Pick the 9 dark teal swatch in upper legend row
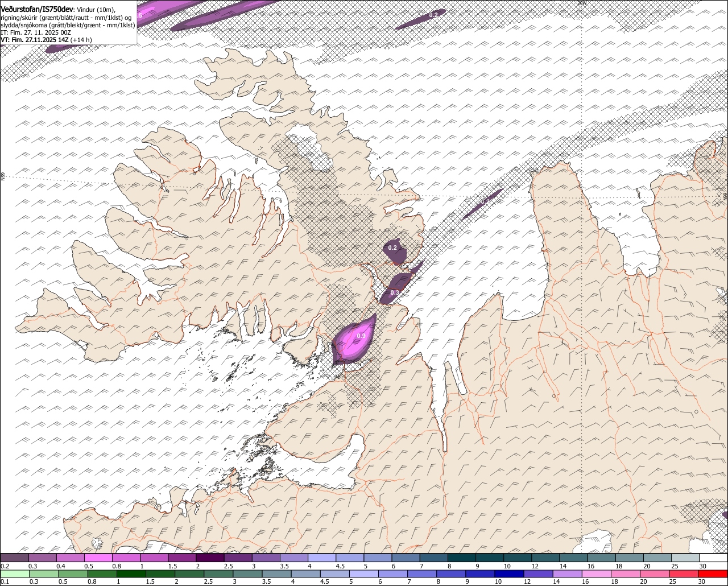 490,558
